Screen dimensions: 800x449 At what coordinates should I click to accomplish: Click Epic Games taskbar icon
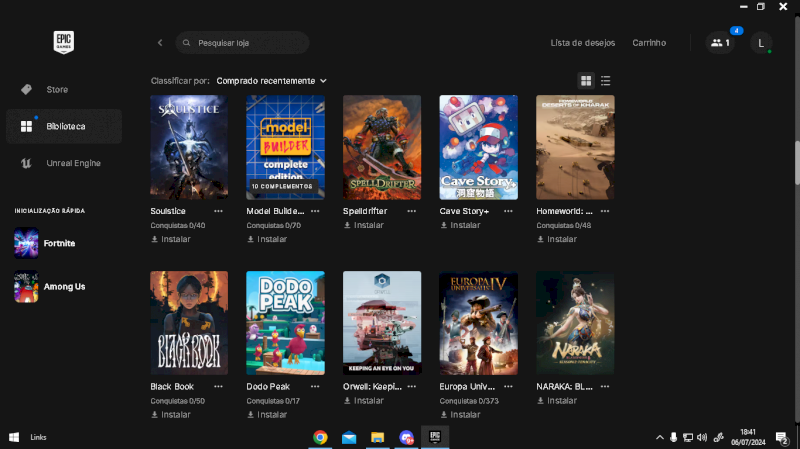(x=435, y=437)
